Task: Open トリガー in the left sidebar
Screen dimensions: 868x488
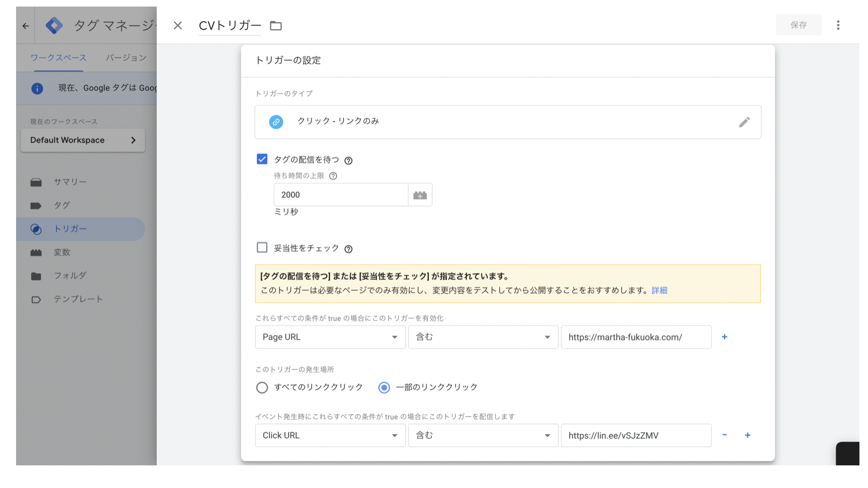Action: [70, 229]
